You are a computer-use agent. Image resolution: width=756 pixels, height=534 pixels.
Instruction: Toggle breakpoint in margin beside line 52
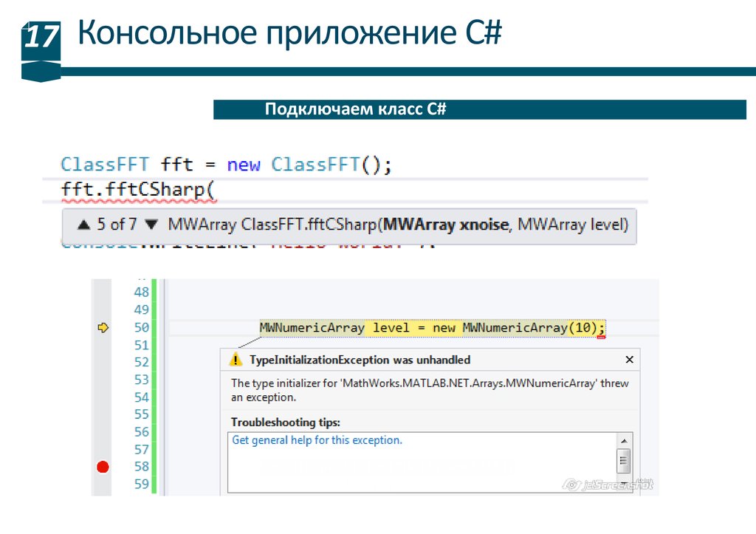[x=103, y=363]
